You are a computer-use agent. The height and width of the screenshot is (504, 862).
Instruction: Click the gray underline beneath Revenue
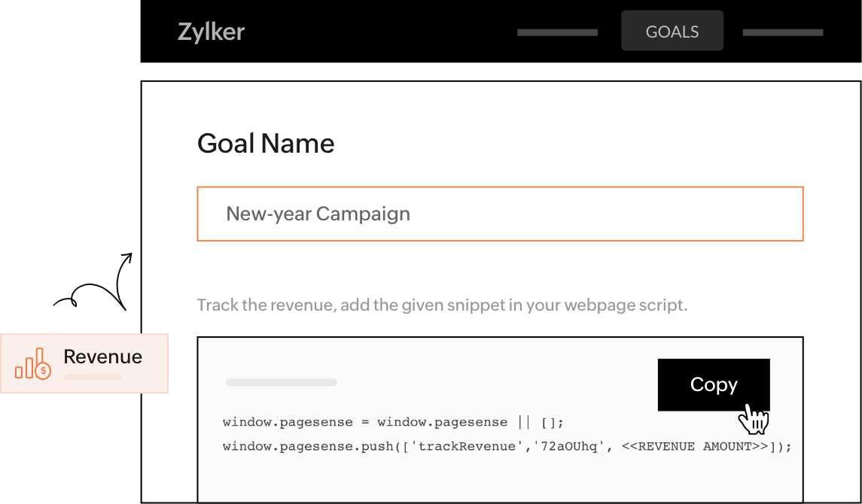(92, 376)
